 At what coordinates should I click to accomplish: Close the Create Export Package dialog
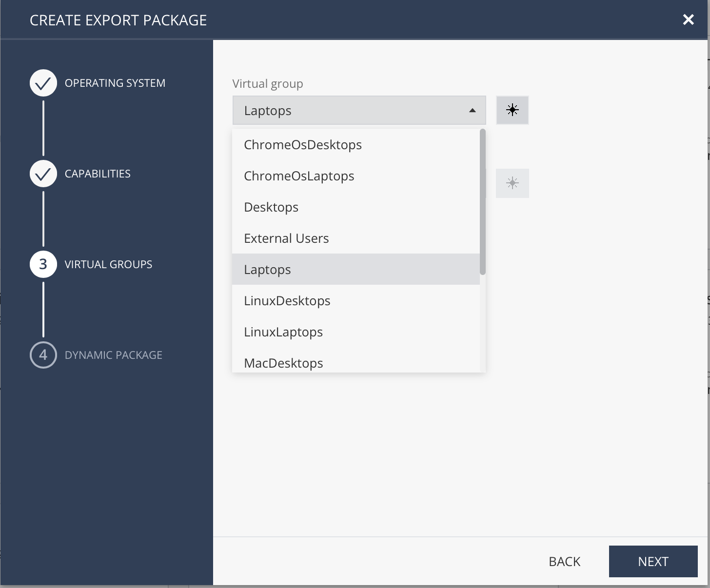click(688, 20)
